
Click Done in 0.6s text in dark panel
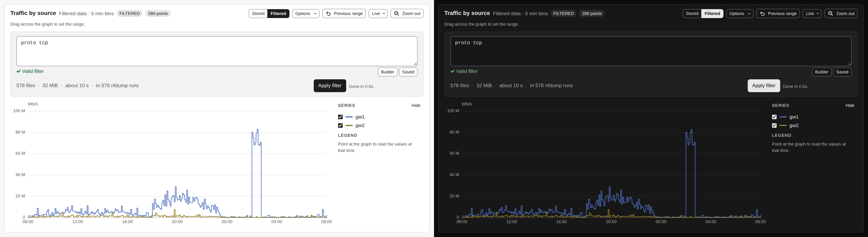click(796, 86)
